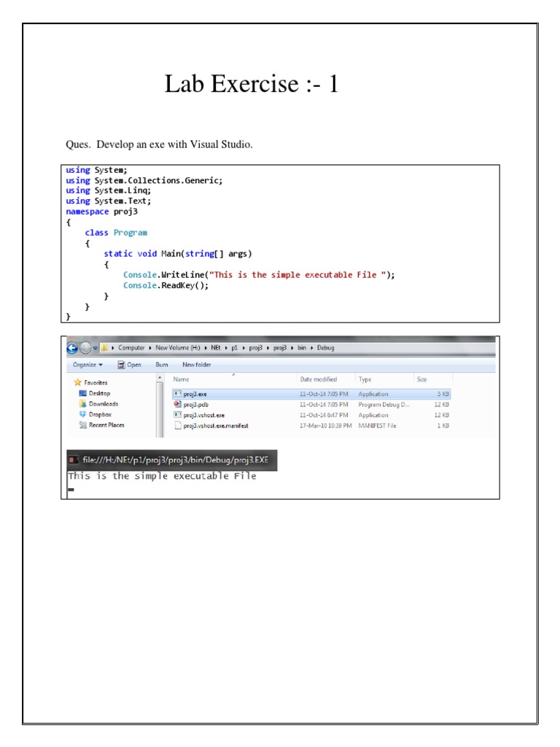
Task: Click the MANIFEST File type cell
Action: click(x=377, y=425)
